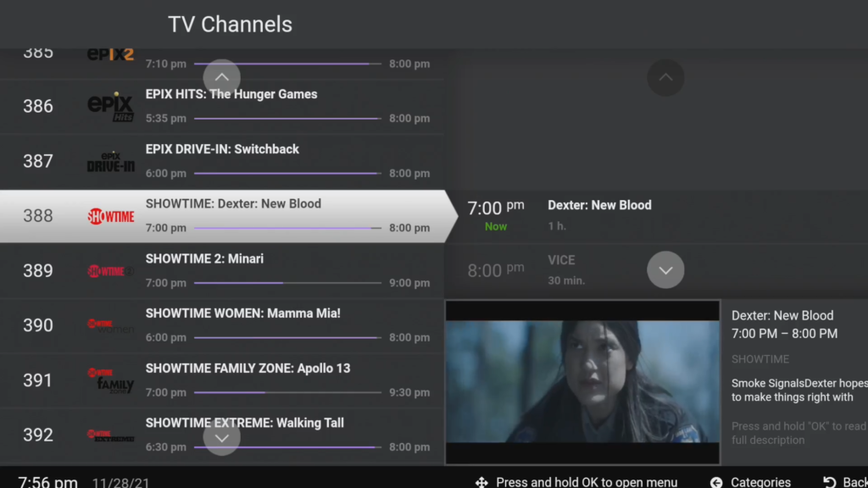This screenshot has width=868, height=488.
Task: Click the Apollo 13 progress bar
Action: click(288, 392)
